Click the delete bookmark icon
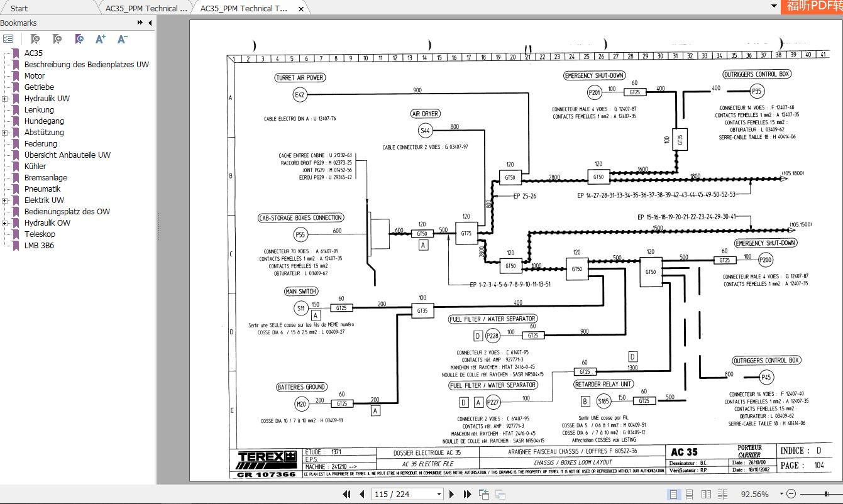This screenshot has height=504, width=843. pos(36,38)
